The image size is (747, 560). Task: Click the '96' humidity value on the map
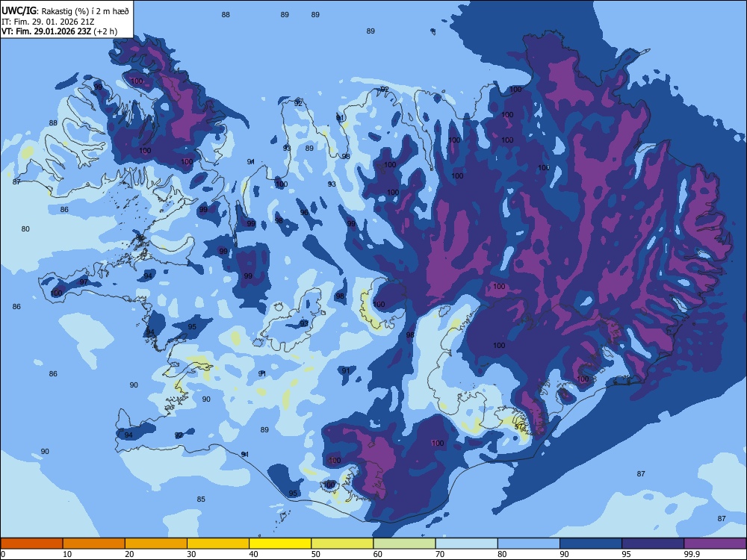tap(305, 212)
